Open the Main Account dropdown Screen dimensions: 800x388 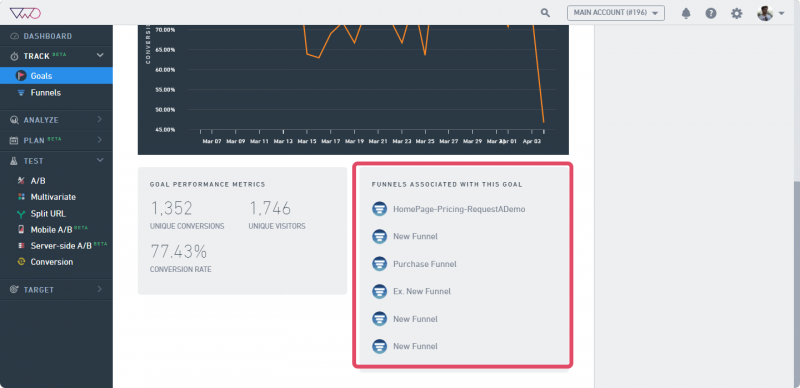click(x=615, y=13)
